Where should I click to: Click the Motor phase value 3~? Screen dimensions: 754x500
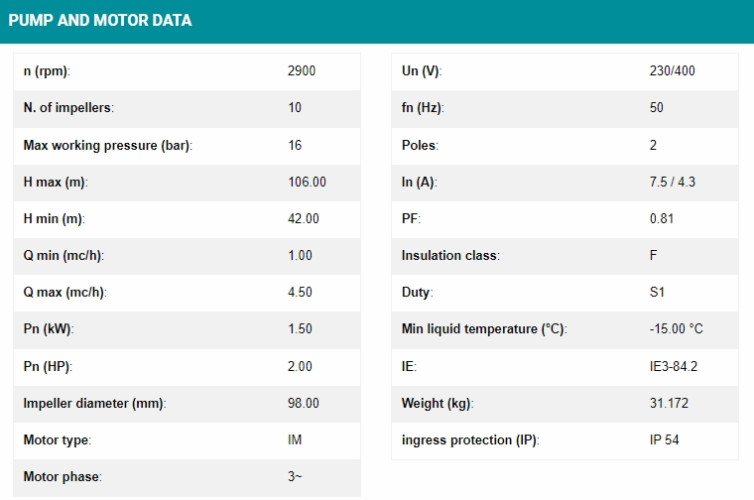(x=295, y=477)
